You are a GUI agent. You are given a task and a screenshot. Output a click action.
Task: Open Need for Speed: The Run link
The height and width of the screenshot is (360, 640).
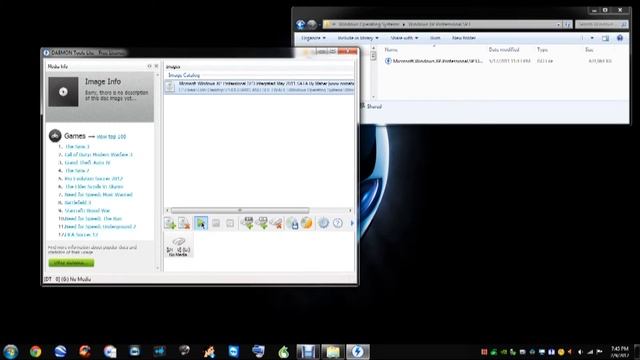[x=93, y=219]
